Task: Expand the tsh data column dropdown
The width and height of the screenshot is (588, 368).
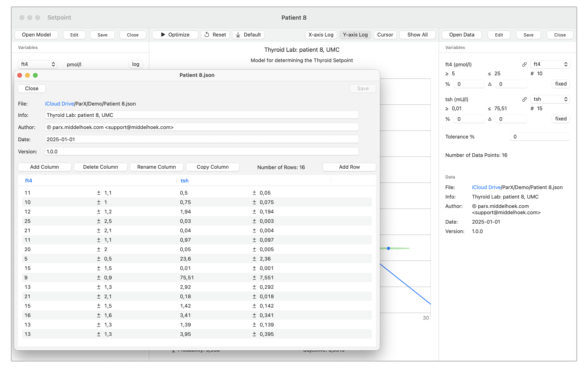Action: click(550, 99)
